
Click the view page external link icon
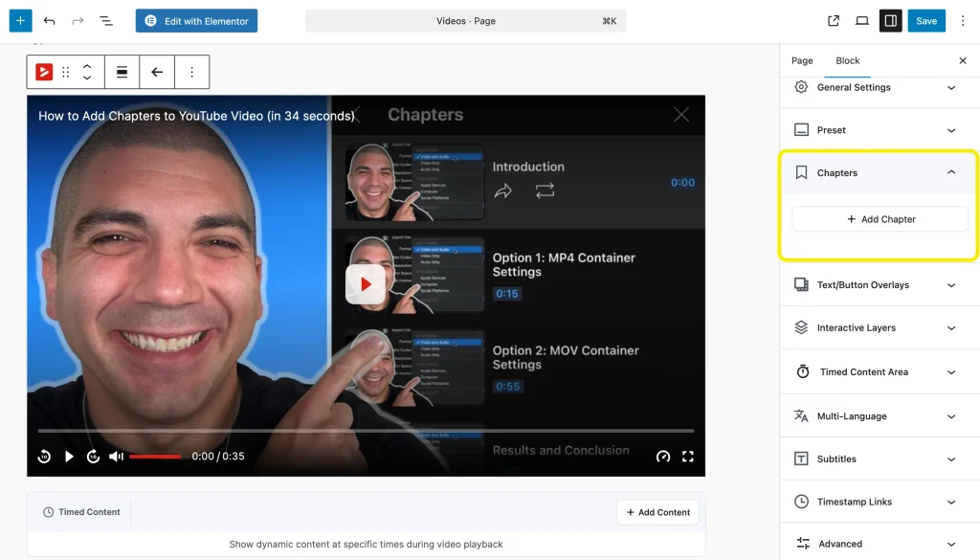[834, 20]
